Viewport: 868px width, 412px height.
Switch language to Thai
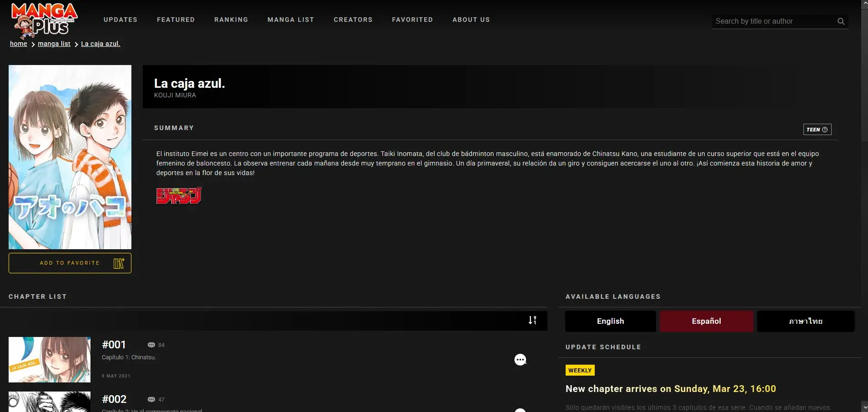[806, 321]
